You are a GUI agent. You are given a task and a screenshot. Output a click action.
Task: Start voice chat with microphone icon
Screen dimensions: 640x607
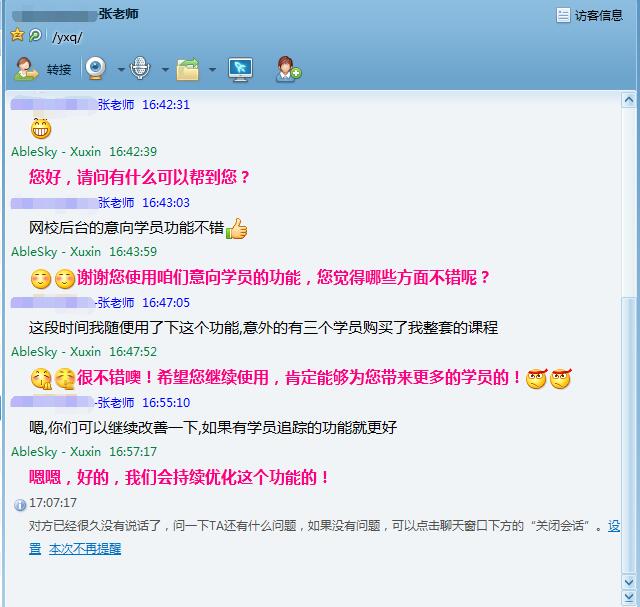pos(141,69)
